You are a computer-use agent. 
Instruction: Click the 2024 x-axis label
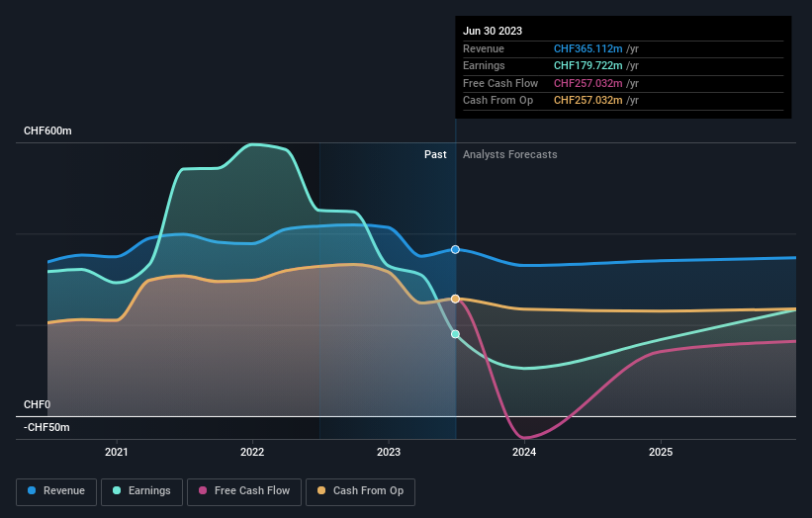click(524, 452)
